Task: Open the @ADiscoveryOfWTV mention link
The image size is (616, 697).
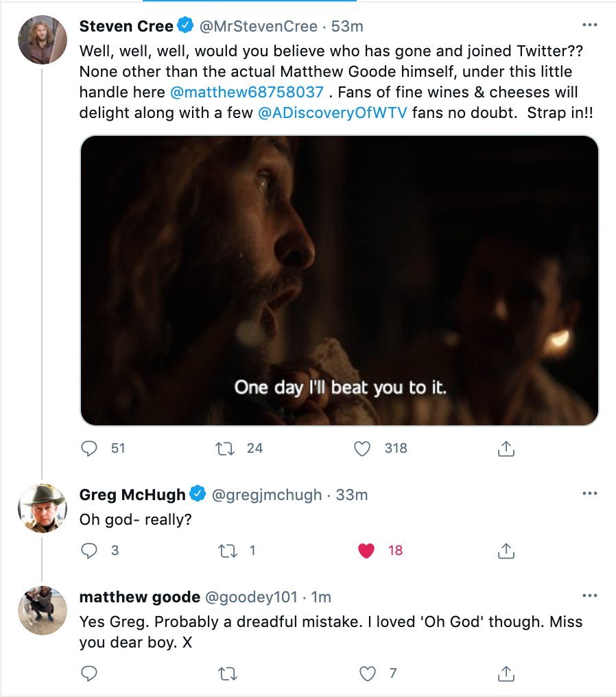Action: [x=331, y=114]
